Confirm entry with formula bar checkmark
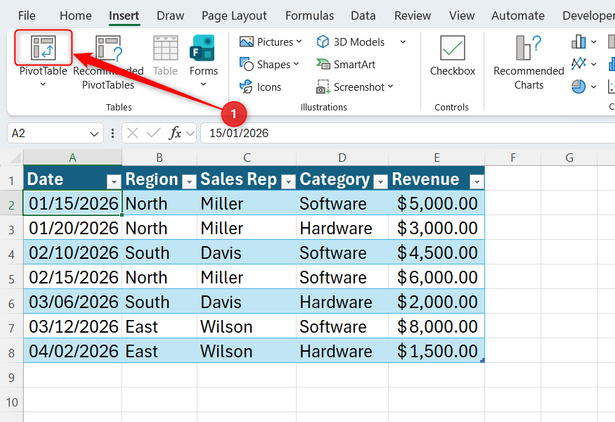 coord(153,133)
